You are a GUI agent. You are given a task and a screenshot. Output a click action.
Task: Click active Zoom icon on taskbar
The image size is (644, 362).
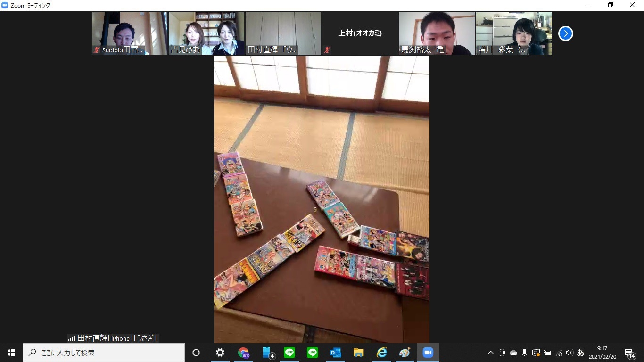428,353
